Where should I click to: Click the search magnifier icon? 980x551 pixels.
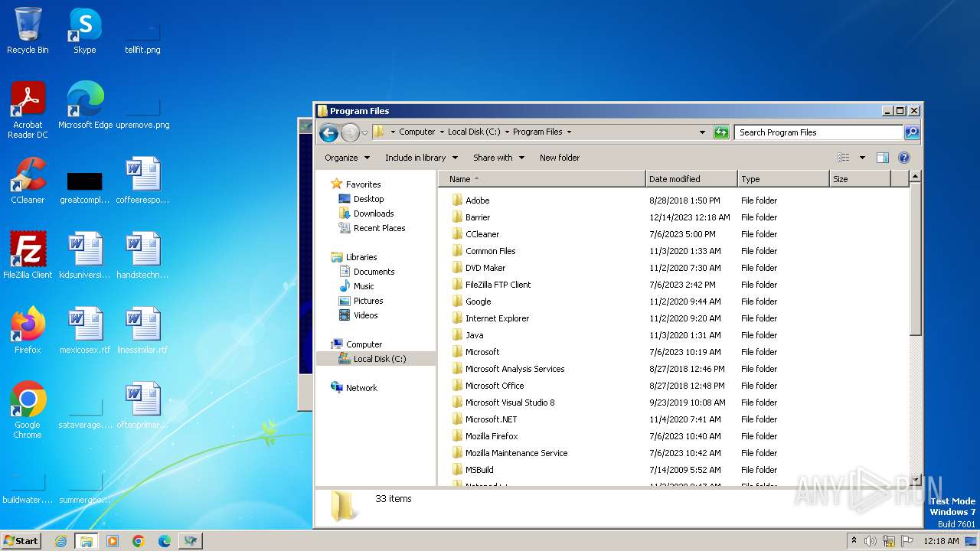(x=912, y=132)
